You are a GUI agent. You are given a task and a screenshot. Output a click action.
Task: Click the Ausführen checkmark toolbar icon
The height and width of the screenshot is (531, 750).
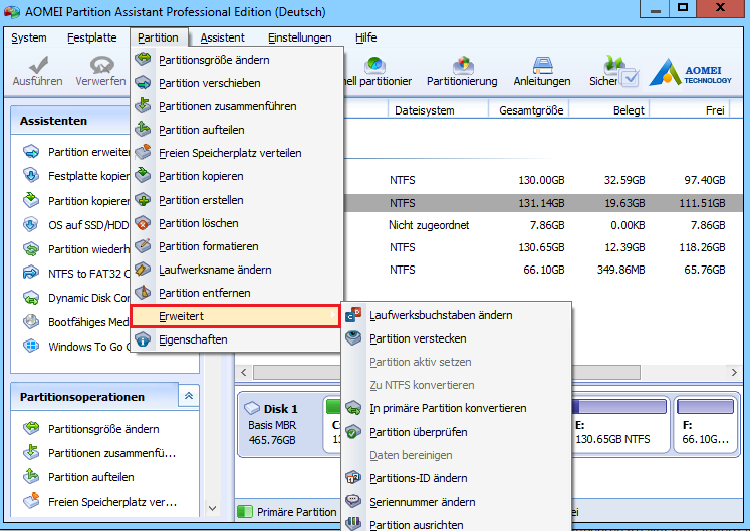click(38, 65)
